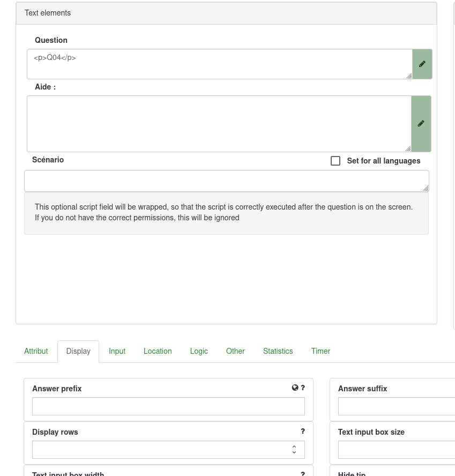Decrease the Display rows value

click(x=294, y=453)
